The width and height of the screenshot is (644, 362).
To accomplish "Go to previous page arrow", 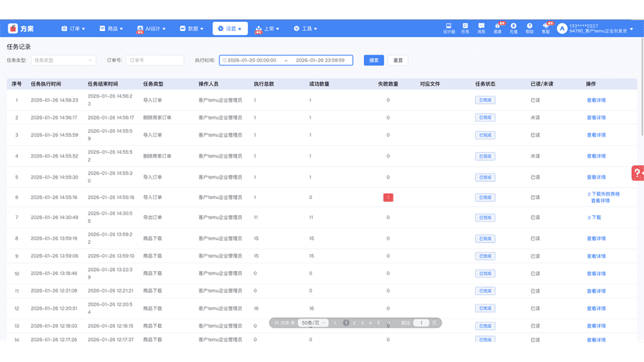I will coord(335,323).
